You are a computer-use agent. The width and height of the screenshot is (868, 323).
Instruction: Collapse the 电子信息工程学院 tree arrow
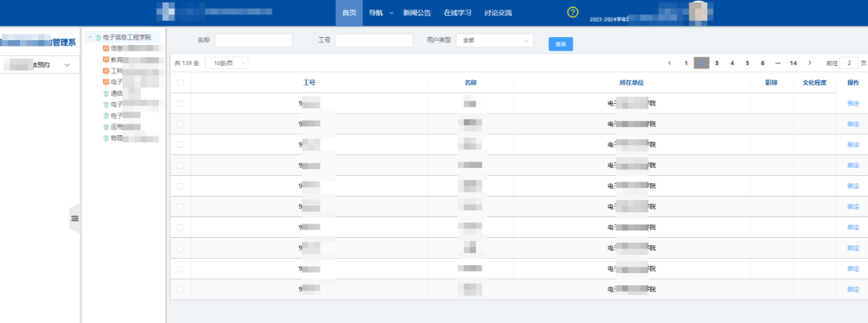coord(90,38)
